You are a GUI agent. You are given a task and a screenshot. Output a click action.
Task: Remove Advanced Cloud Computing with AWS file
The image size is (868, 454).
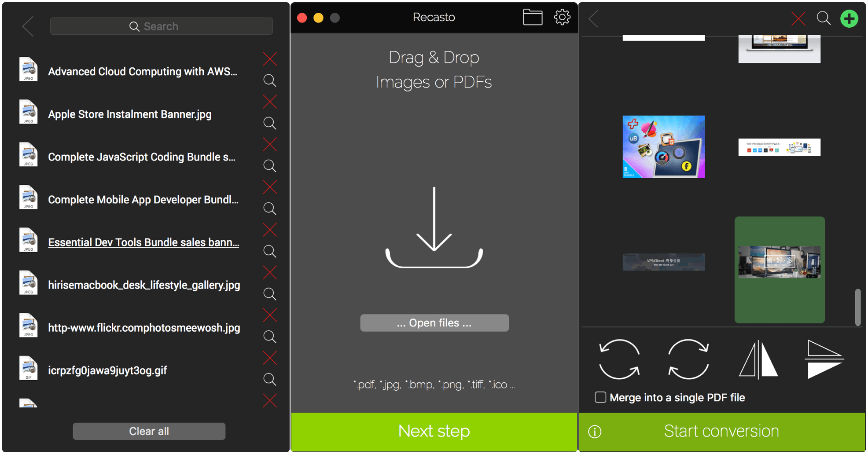[x=270, y=59]
